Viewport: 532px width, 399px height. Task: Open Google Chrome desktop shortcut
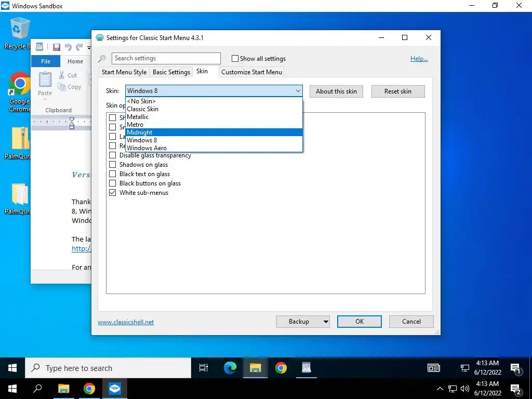19,91
